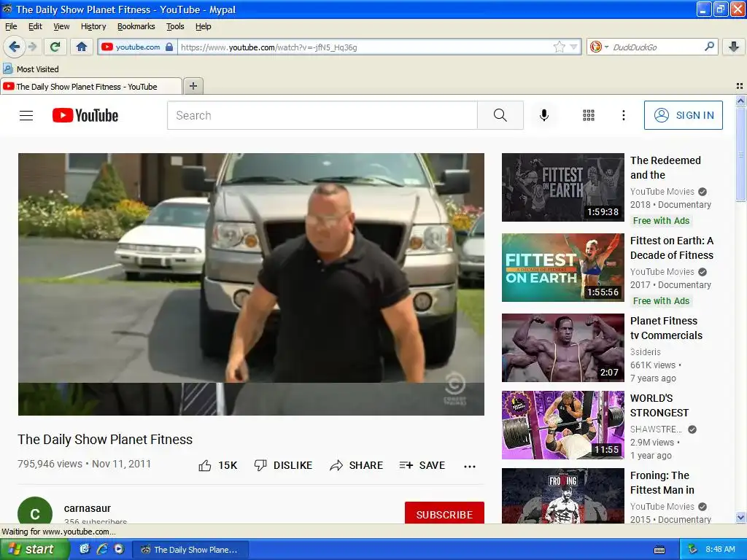Viewport: 747px width, 560px height.
Task: Save video to playlist with SAVE
Action: (x=422, y=465)
